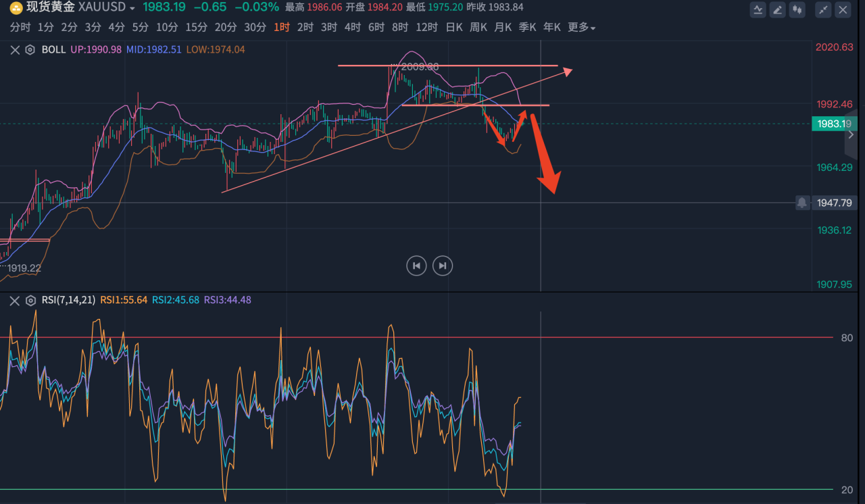Click the RSI3:44.48 value
Screen dimensions: 865x504
(228, 301)
